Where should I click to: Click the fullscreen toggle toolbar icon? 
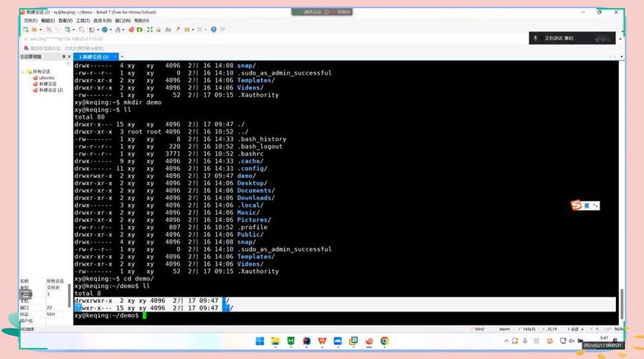point(149,29)
